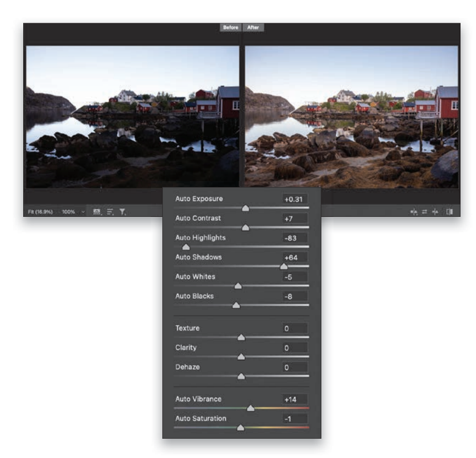Screen dimensions: 476x458
Task: Expand the zoom level dropdown arrow
Action: 83,211
